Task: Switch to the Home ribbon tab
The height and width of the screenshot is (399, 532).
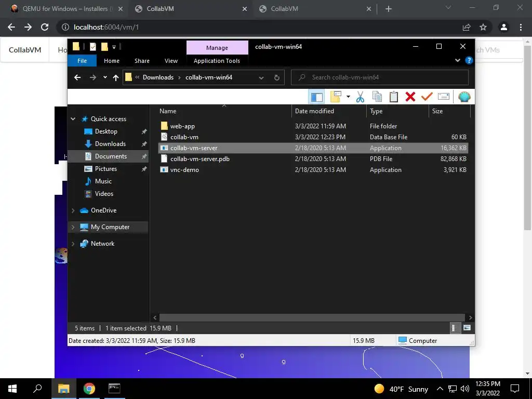Action: click(112, 61)
